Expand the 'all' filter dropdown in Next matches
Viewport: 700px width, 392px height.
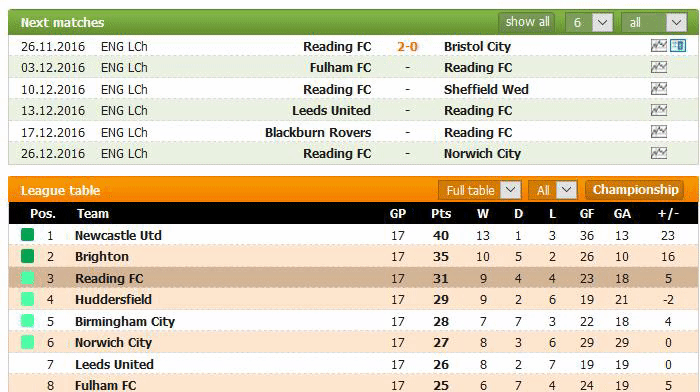click(x=654, y=22)
